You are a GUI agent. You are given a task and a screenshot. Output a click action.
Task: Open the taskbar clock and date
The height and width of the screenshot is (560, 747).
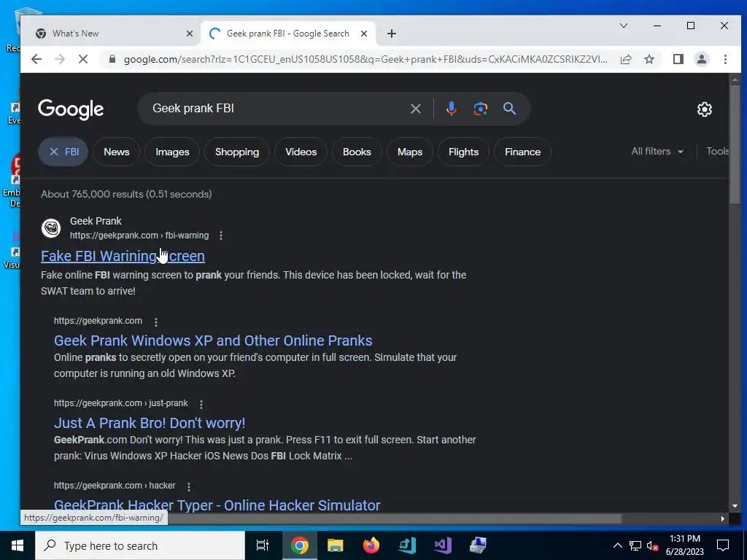(x=684, y=545)
